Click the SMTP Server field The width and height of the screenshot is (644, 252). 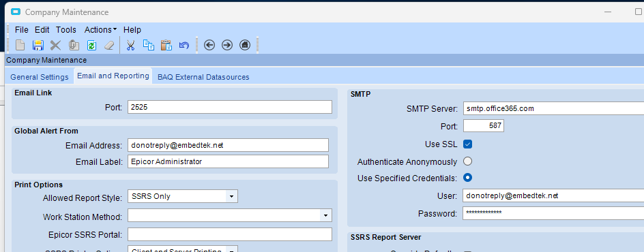pyautogui.click(x=553, y=108)
